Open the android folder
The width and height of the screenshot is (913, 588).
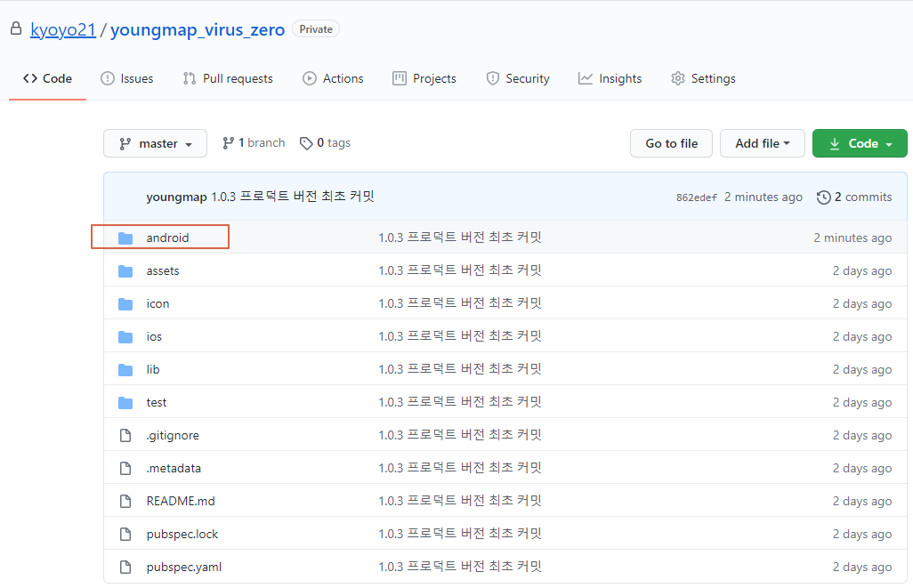point(167,238)
